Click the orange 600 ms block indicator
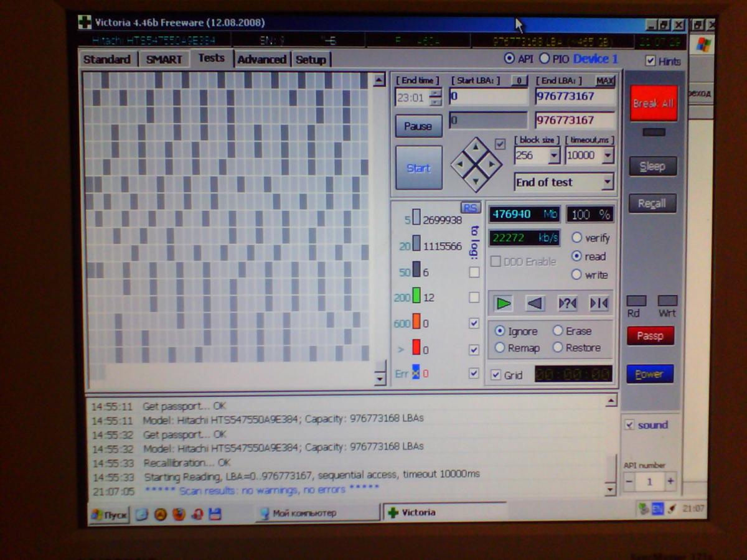 click(x=416, y=322)
